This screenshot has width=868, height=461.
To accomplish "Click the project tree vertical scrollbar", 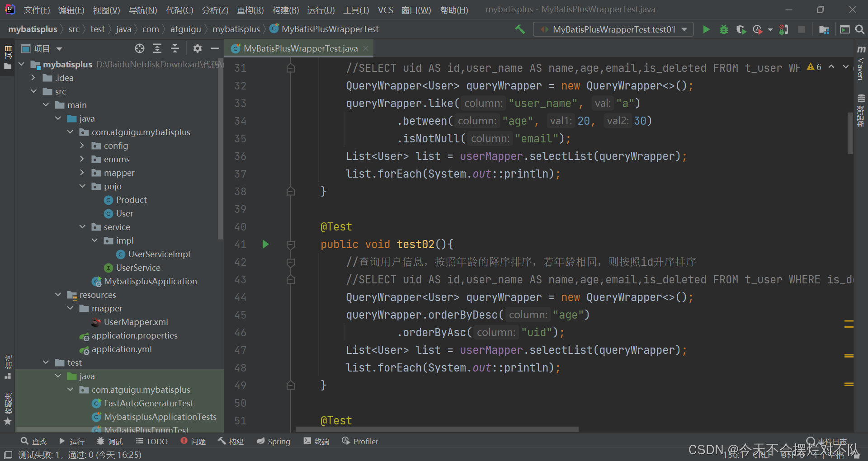I will 221,149.
